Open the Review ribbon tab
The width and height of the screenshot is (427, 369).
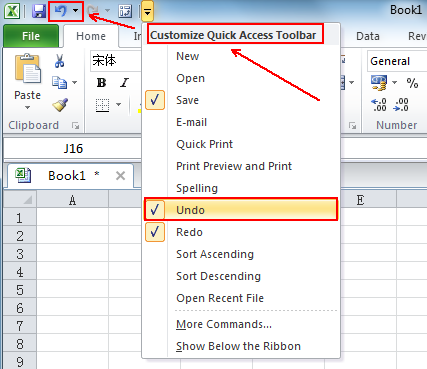coord(417,36)
